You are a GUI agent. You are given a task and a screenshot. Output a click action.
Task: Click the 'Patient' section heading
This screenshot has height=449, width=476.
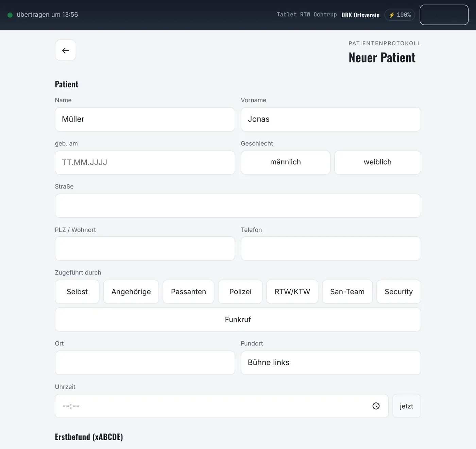pyautogui.click(x=67, y=84)
